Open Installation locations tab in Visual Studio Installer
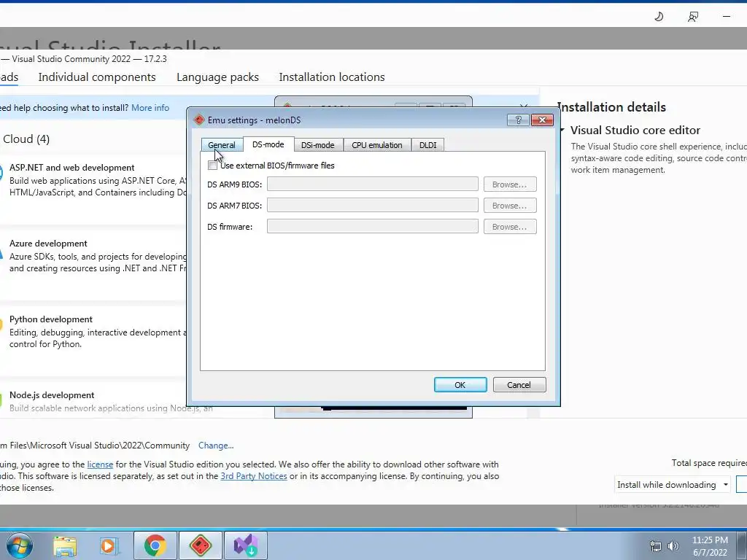 (x=332, y=77)
